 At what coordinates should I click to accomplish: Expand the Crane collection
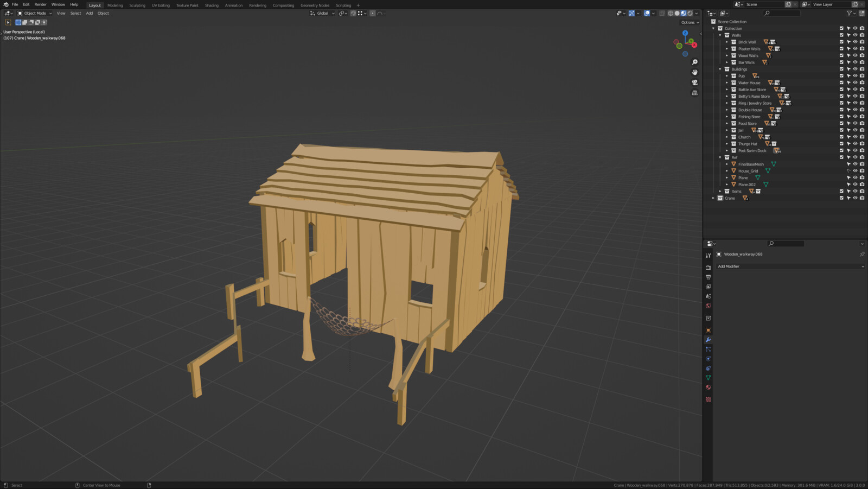[x=713, y=198]
